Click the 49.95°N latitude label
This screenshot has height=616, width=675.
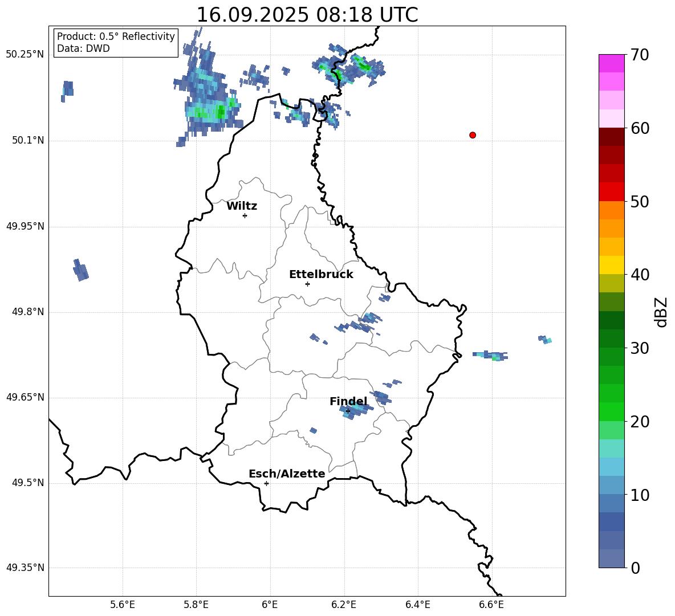(25, 226)
